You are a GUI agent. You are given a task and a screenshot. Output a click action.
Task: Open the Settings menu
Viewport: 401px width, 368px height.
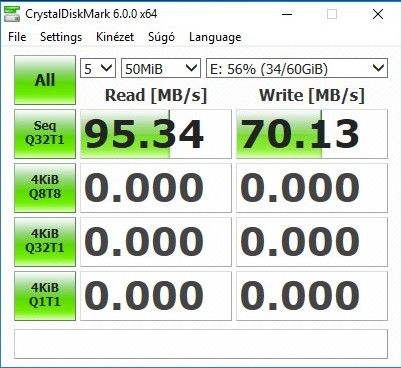coord(61,37)
